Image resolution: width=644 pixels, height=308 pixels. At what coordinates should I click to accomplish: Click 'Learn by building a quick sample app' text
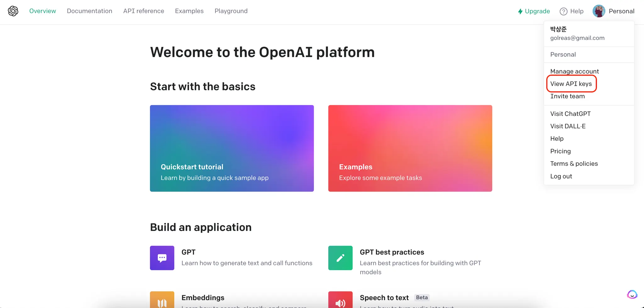click(214, 178)
